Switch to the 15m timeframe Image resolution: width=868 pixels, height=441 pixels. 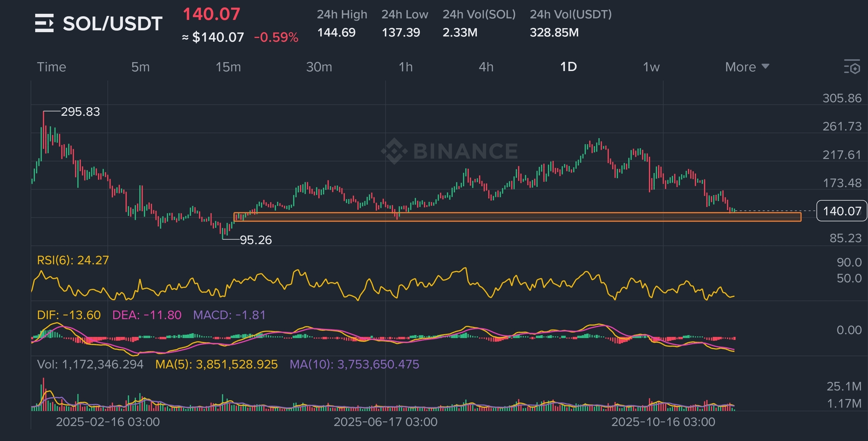coord(228,67)
